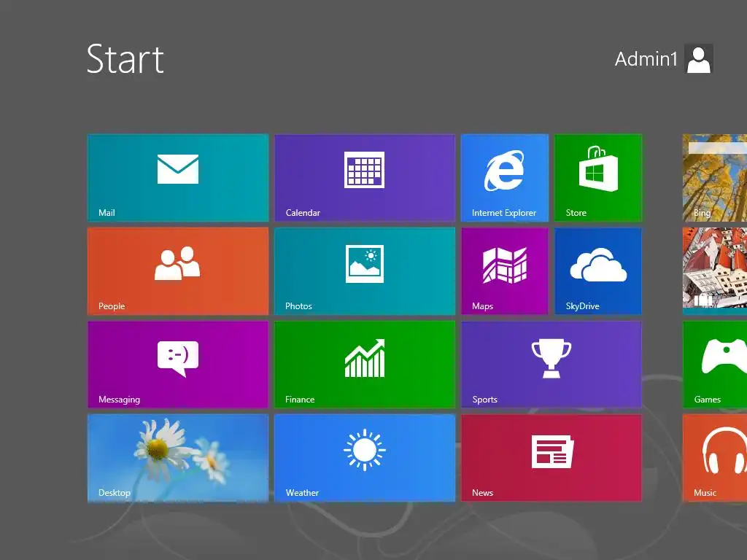Open the Messaging tile
This screenshot has width=747, height=560.
(x=178, y=365)
